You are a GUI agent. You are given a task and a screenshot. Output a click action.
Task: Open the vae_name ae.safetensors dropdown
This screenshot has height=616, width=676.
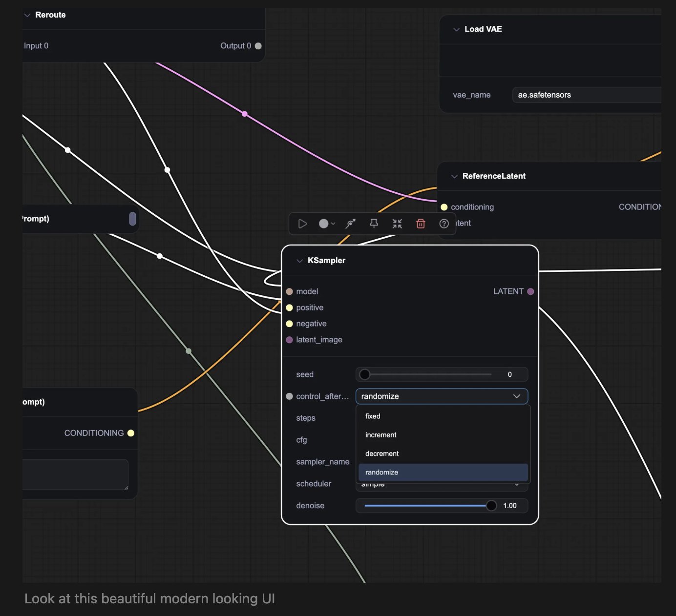pyautogui.click(x=587, y=95)
